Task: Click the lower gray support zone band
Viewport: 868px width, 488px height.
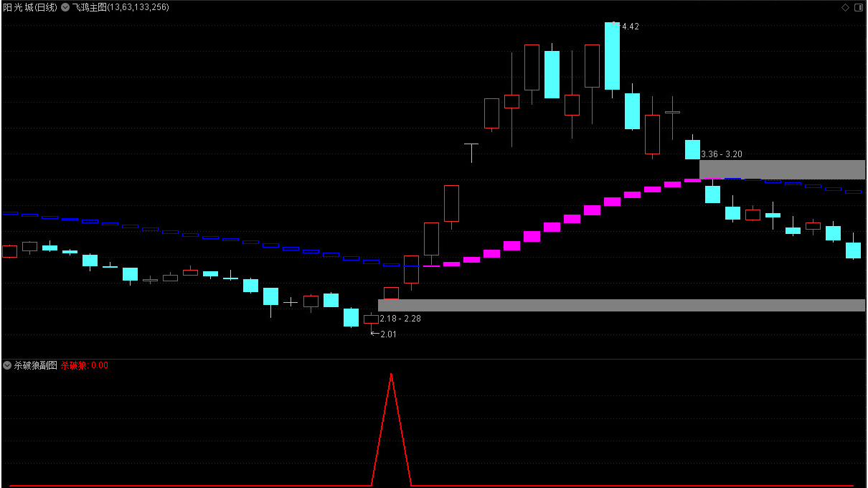Action: click(621, 305)
